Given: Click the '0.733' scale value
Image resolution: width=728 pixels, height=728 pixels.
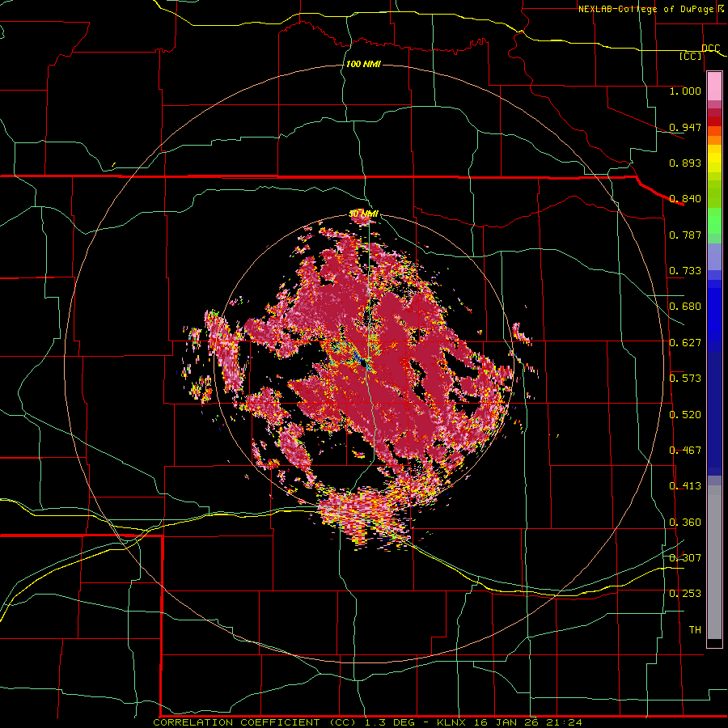Looking at the screenshot, I should pos(685,271).
